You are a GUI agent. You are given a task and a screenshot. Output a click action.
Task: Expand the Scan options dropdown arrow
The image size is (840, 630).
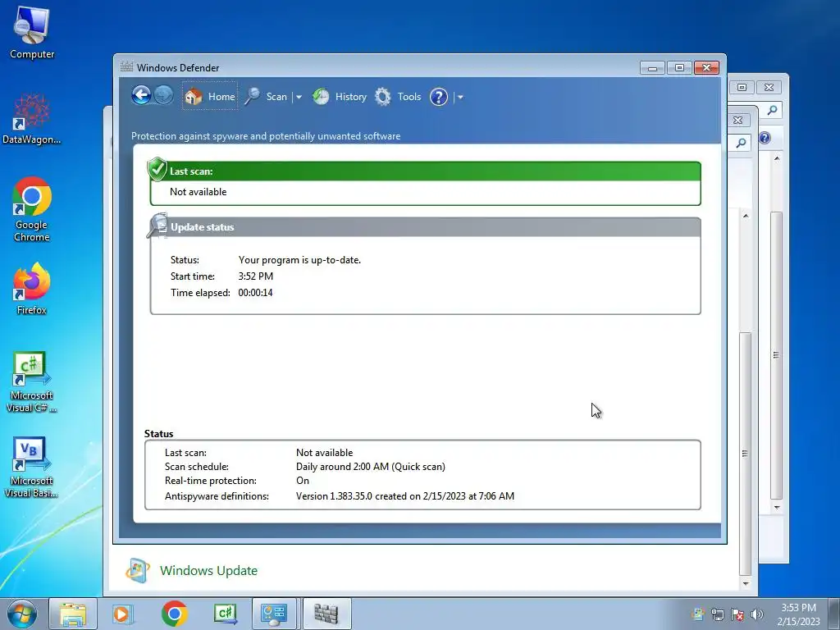tap(299, 98)
